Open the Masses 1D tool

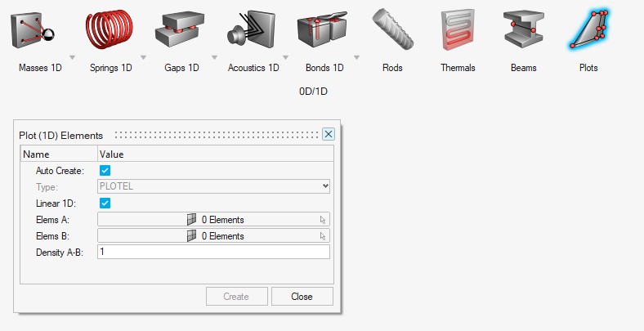pos(33,31)
